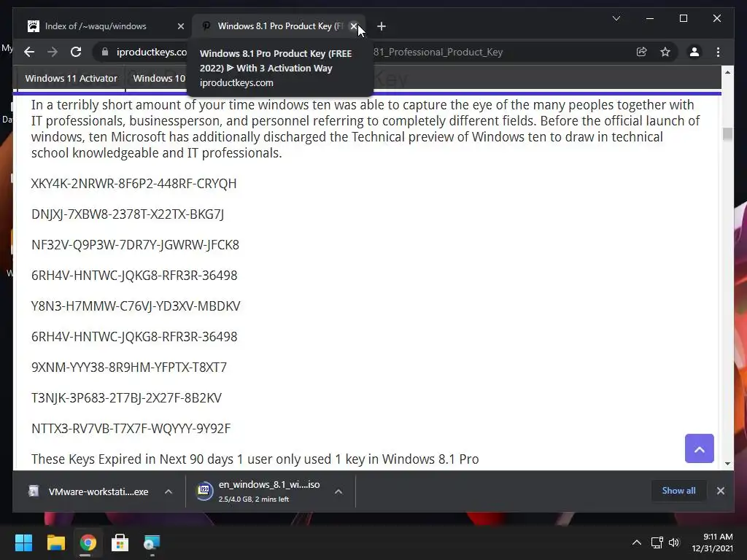Click the scrollbar up arrow
This screenshot has height=560, width=747.
(x=727, y=72)
